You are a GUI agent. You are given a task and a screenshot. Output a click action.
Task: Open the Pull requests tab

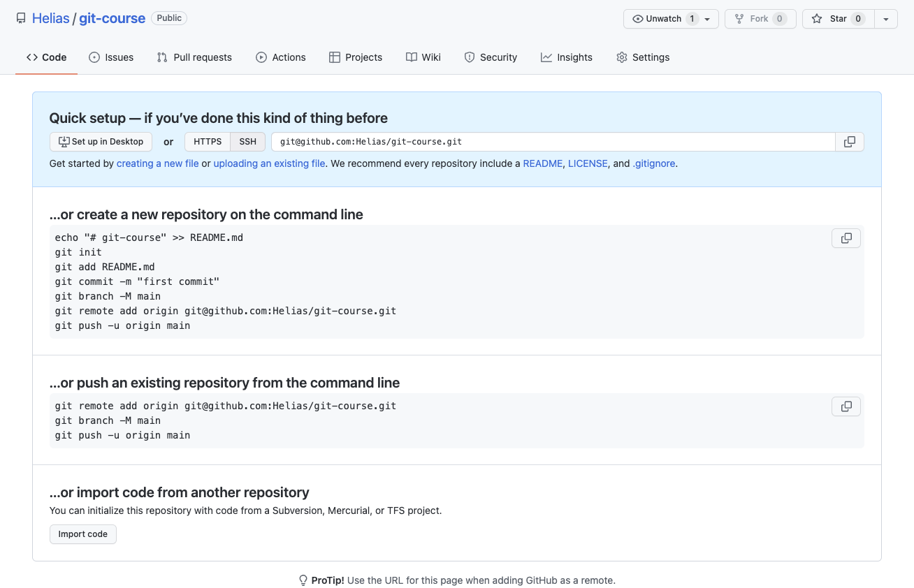pos(194,57)
